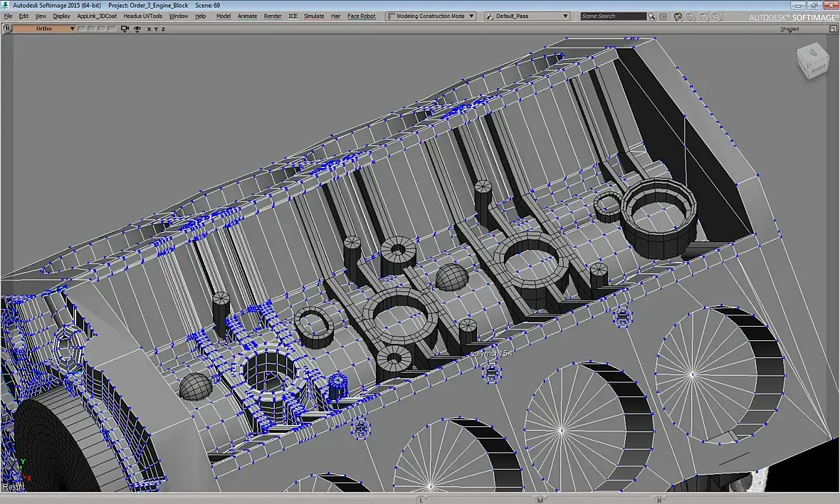Click the eye show-menu icon in viewport
840x504 pixels.
(137, 28)
